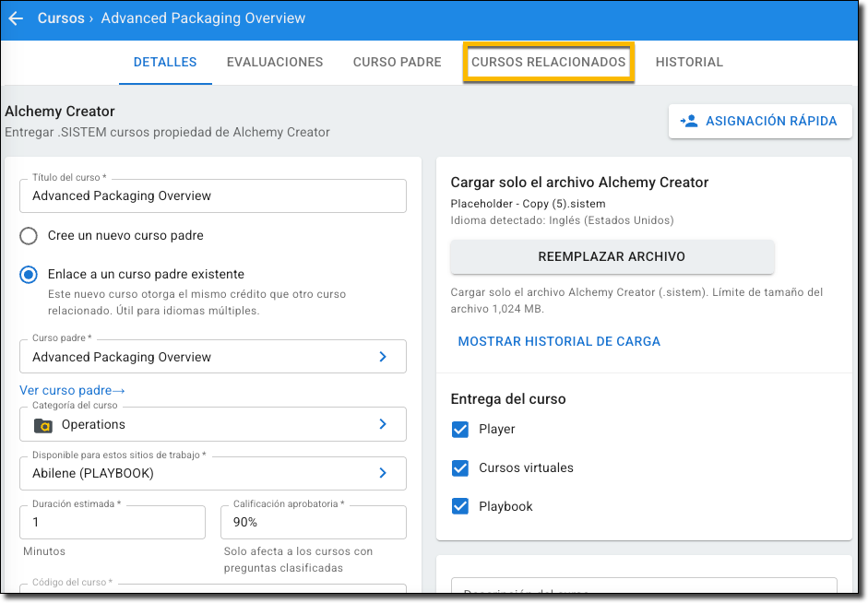
Task: Click the back arrow icon
Action: (x=16, y=18)
